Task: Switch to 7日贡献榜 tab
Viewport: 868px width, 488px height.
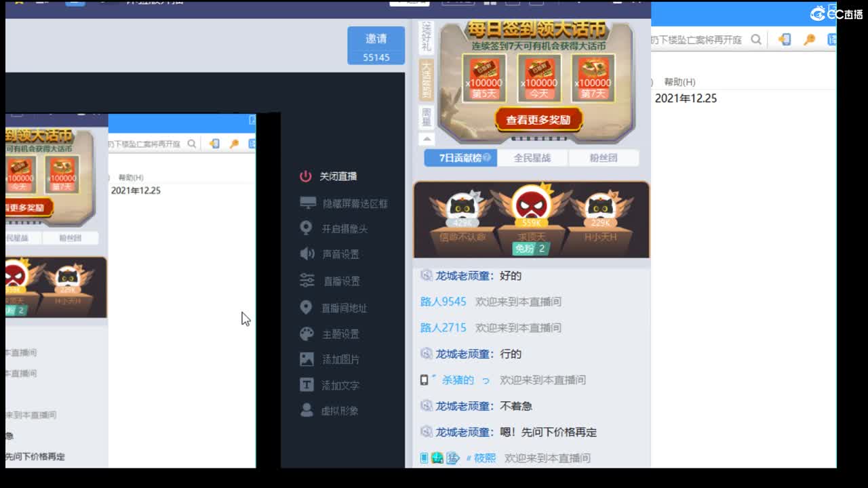Action: 460,158
